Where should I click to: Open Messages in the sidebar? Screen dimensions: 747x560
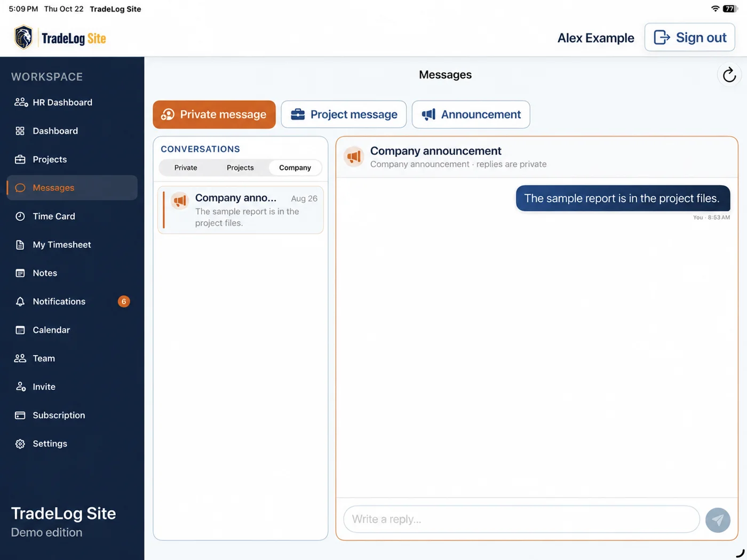pyautogui.click(x=72, y=188)
